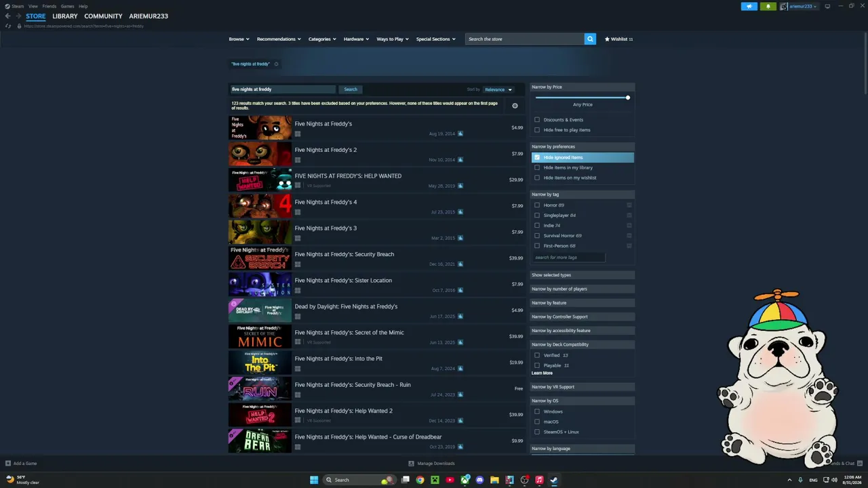Viewport: 868px width, 488px height.
Task: Open the Games menu
Action: (67, 6)
